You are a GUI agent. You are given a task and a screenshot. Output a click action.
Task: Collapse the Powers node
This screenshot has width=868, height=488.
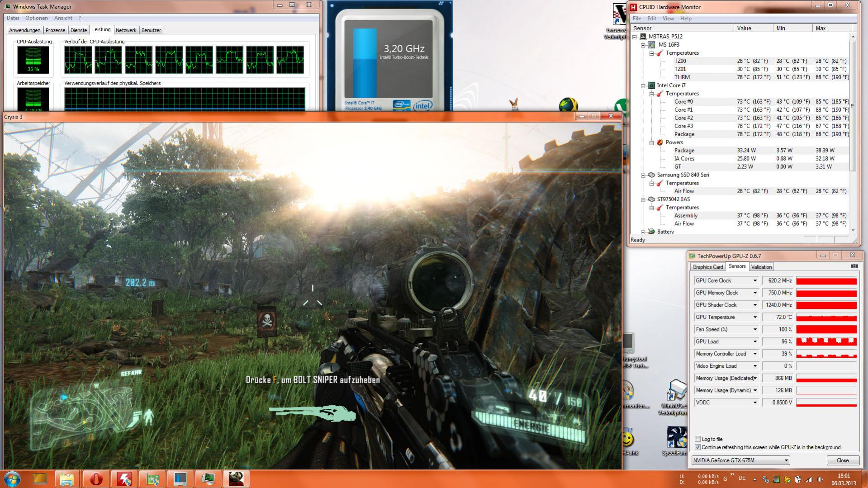tap(651, 142)
